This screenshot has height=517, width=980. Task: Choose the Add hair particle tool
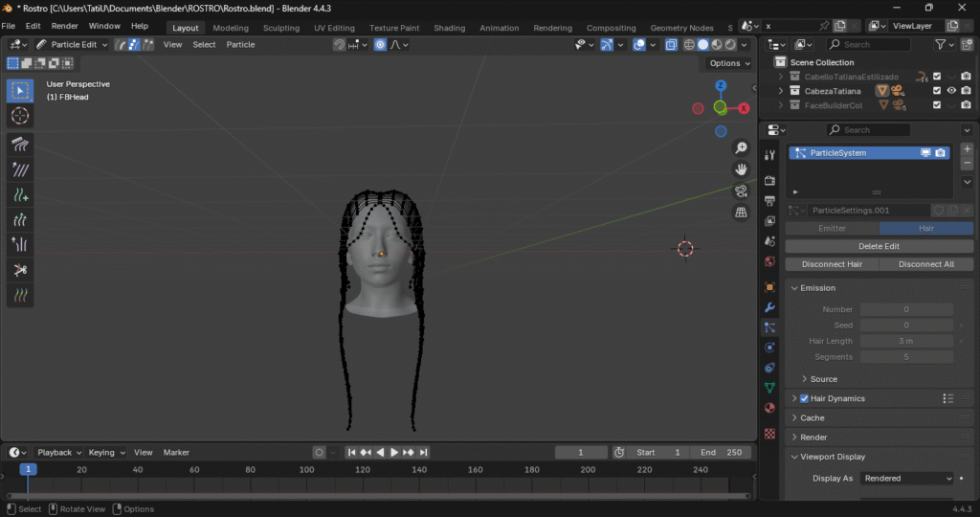point(20,194)
